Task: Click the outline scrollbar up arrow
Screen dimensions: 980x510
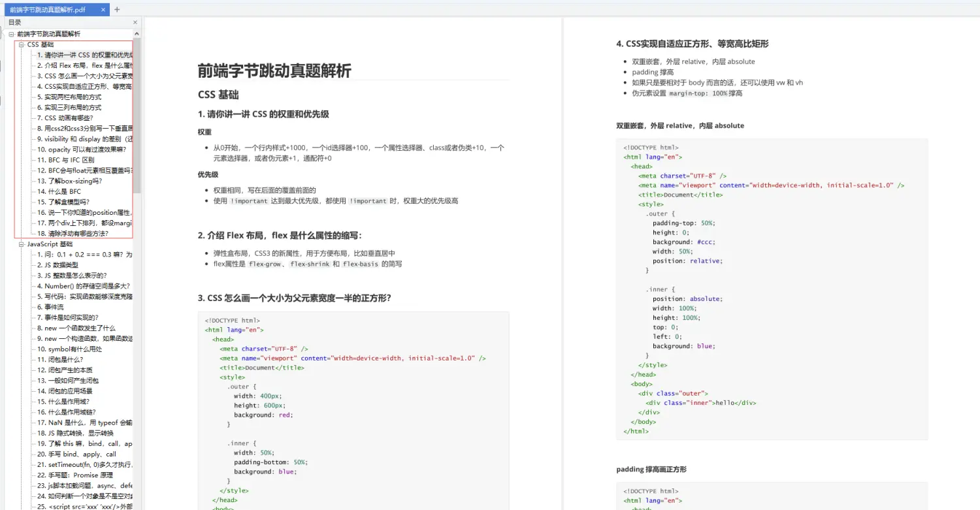Action: pos(137,33)
